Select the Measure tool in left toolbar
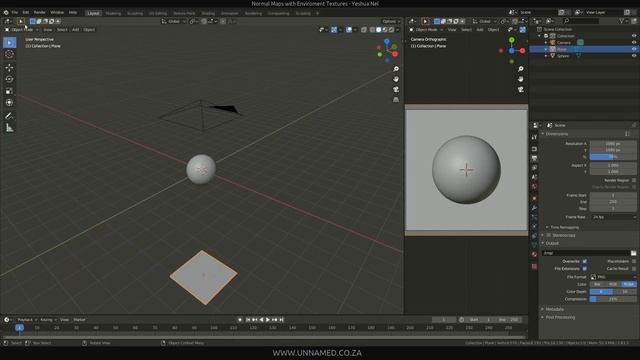Screen dimensions: 640x360 click(9, 128)
